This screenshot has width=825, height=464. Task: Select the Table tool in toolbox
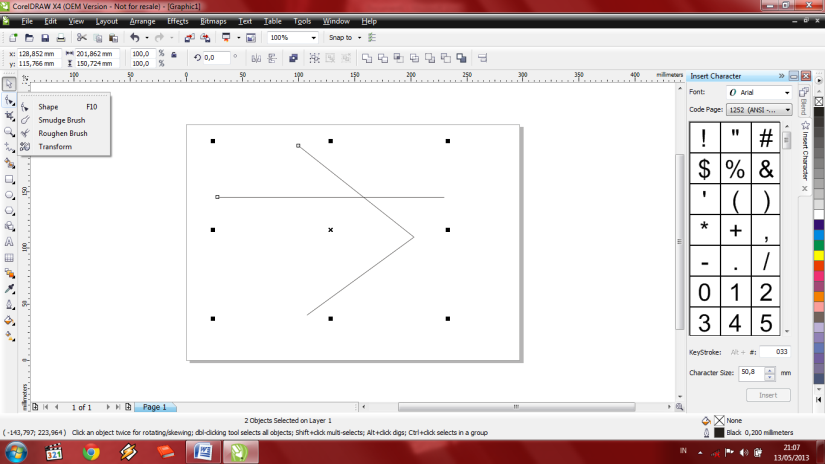[x=9, y=258]
